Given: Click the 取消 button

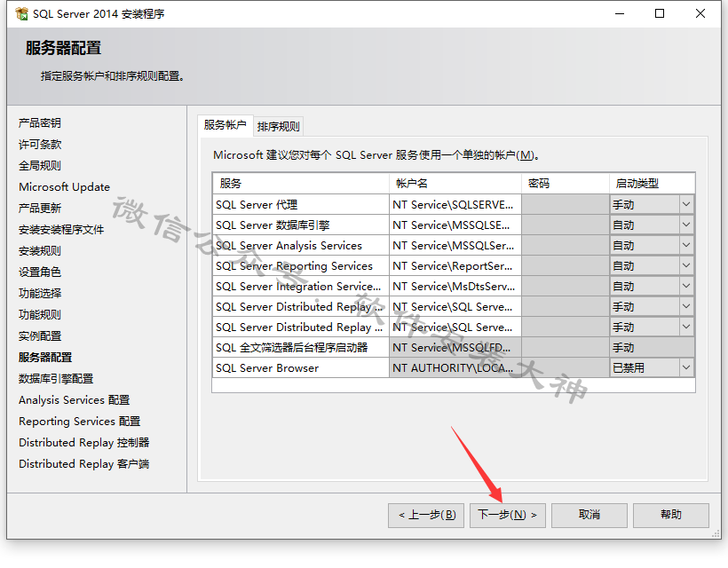Looking at the screenshot, I should (x=590, y=515).
